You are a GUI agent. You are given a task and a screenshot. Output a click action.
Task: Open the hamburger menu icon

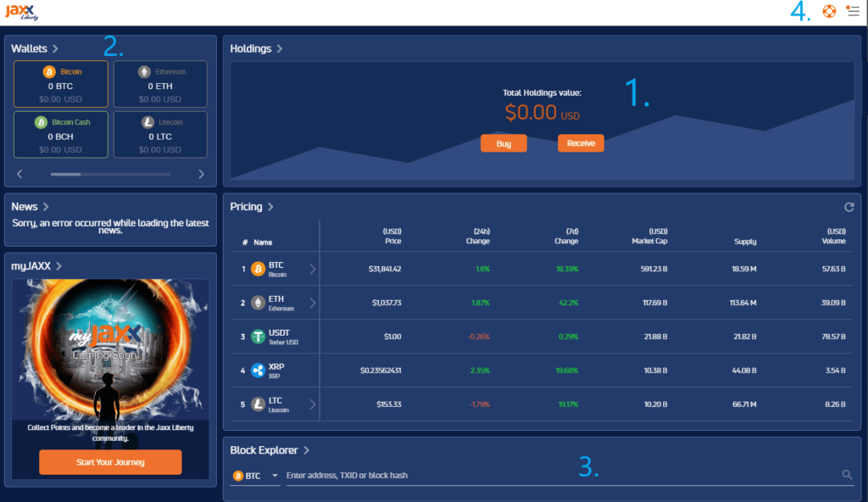pyautogui.click(x=853, y=10)
